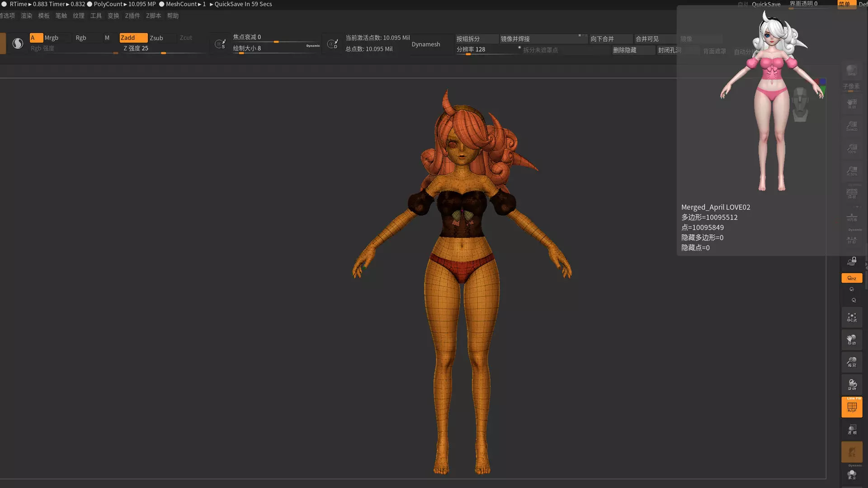Click the Zoom2D magnifier icon
The image size is (868, 488).
[852, 126]
